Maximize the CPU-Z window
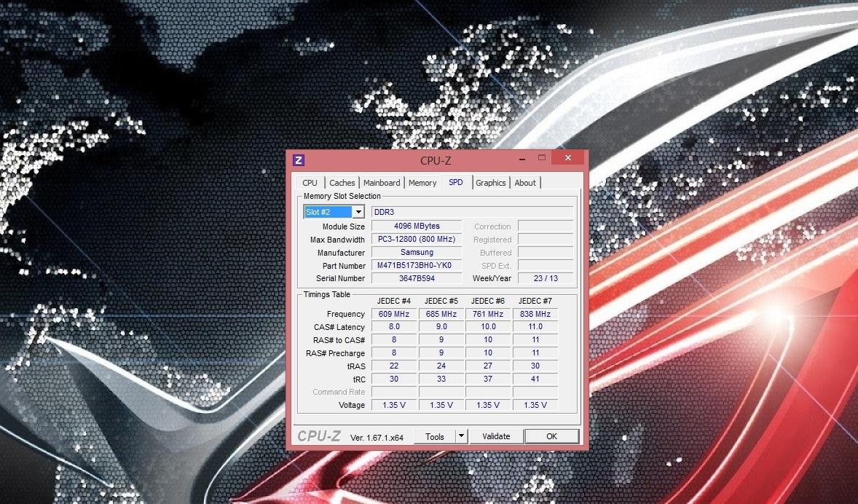The width and height of the screenshot is (858, 504). point(542,158)
